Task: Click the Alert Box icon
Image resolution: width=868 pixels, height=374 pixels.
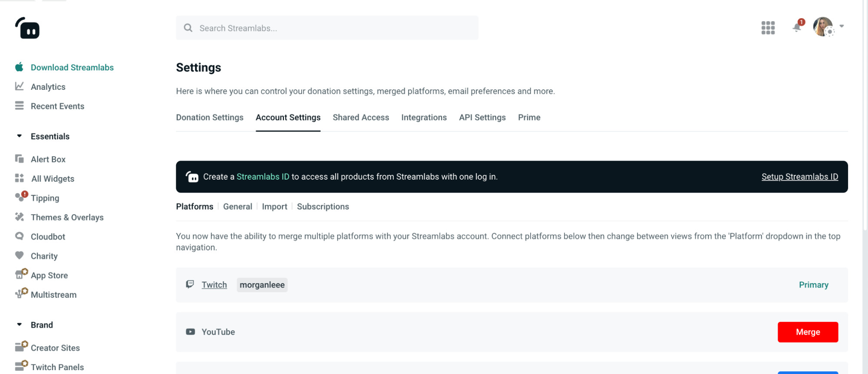Action: pos(19,159)
